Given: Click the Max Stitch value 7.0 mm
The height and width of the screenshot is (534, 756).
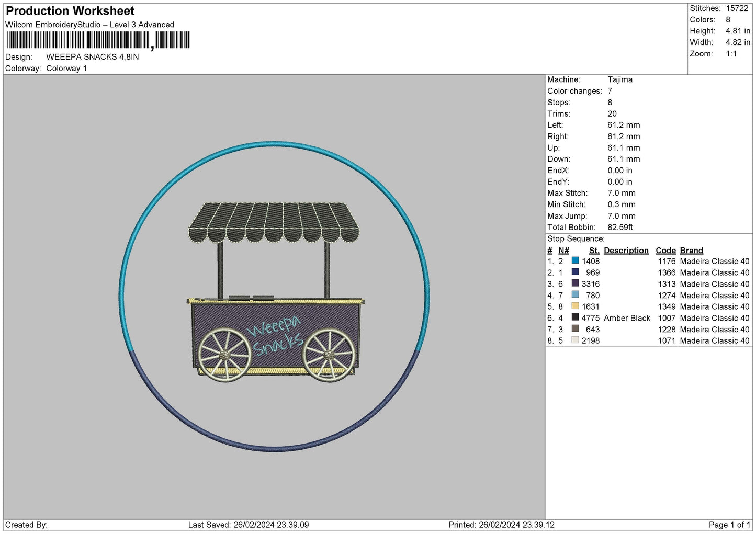Looking at the screenshot, I should point(622,193).
